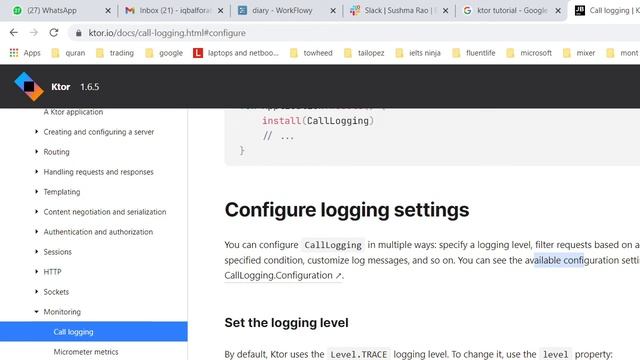640x360 pixels.
Task: Open the ielts ninja bookmark folder
Action: [418, 53]
